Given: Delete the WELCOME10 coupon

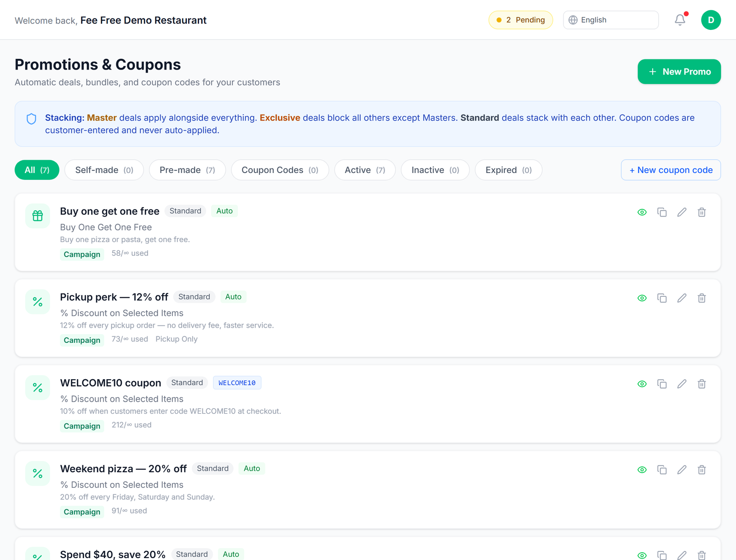Looking at the screenshot, I should point(701,384).
